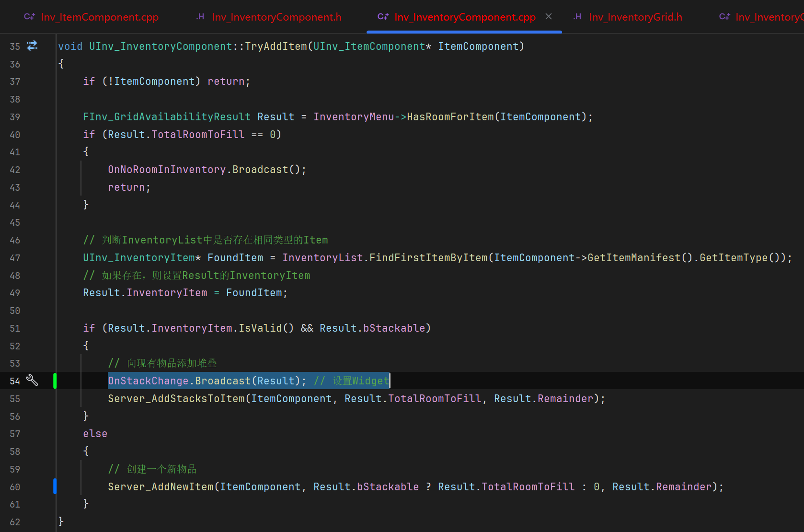
Task: Click Result.TotalRoomToFill in the line 40 condition
Action: point(176,135)
